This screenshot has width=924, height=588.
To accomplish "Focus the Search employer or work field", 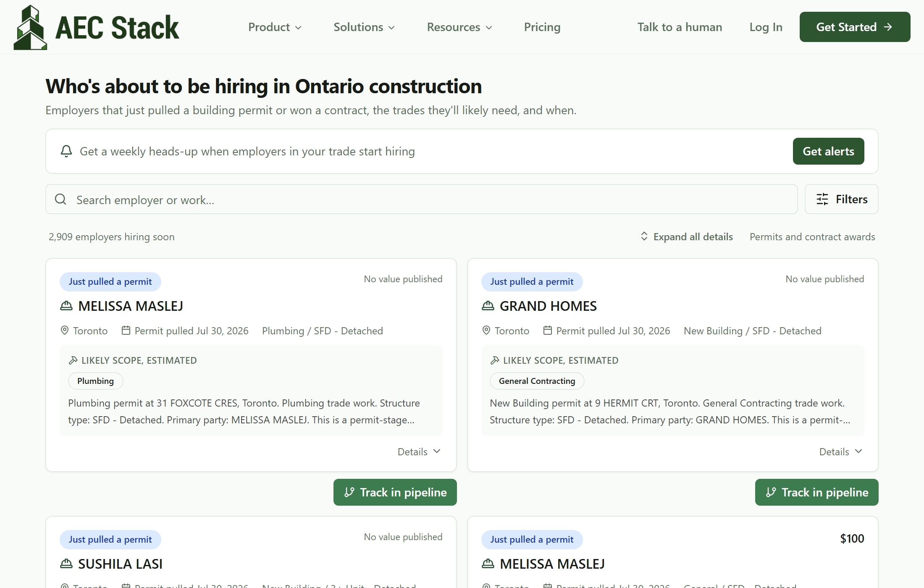I will [422, 199].
